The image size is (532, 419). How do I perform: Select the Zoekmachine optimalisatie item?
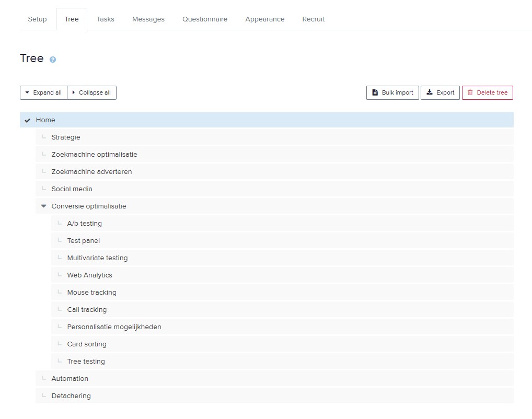pos(94,155)
